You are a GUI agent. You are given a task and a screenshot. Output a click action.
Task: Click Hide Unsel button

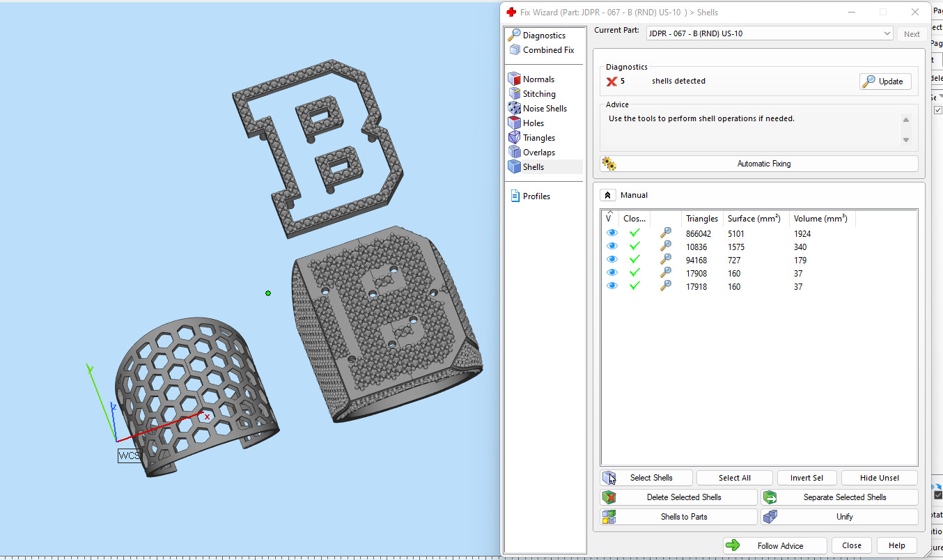[880, 478]
